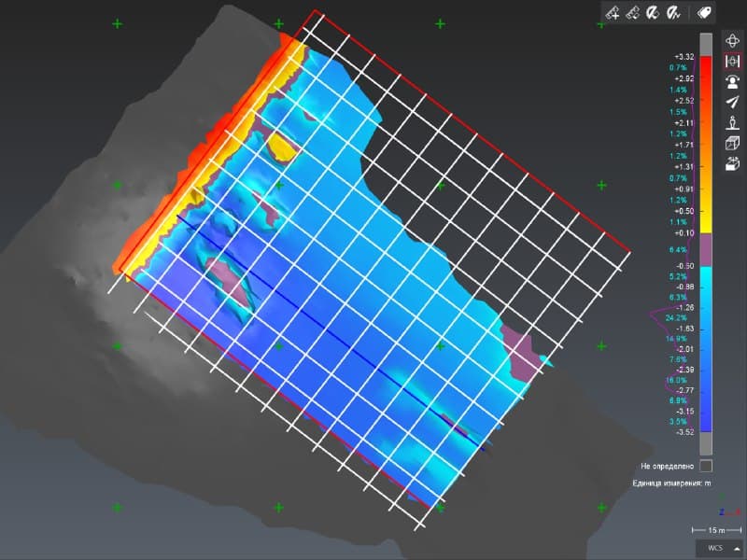
Task: Activate the fly mode navigation tool
Action: click(x=732, y=102)
